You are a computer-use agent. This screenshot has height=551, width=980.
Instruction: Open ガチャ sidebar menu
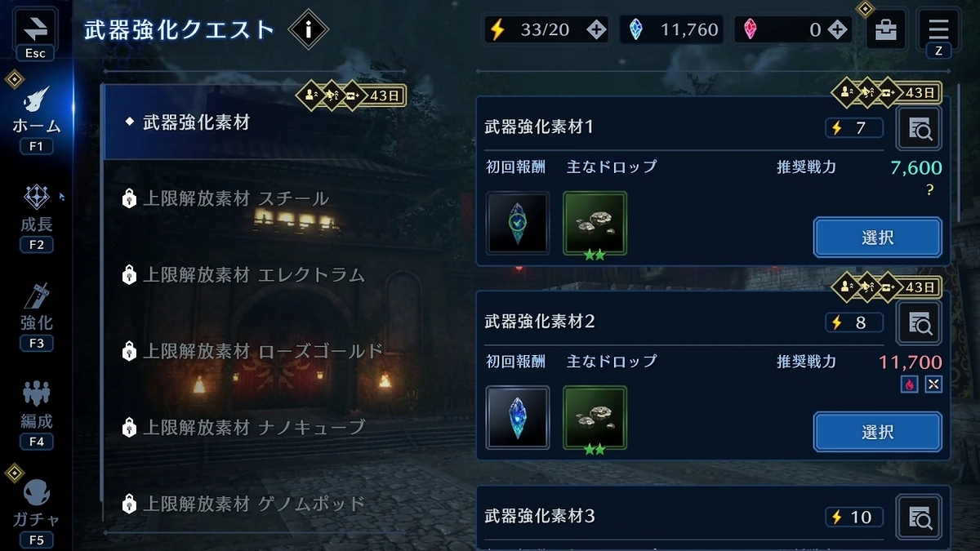coord(36,510)
